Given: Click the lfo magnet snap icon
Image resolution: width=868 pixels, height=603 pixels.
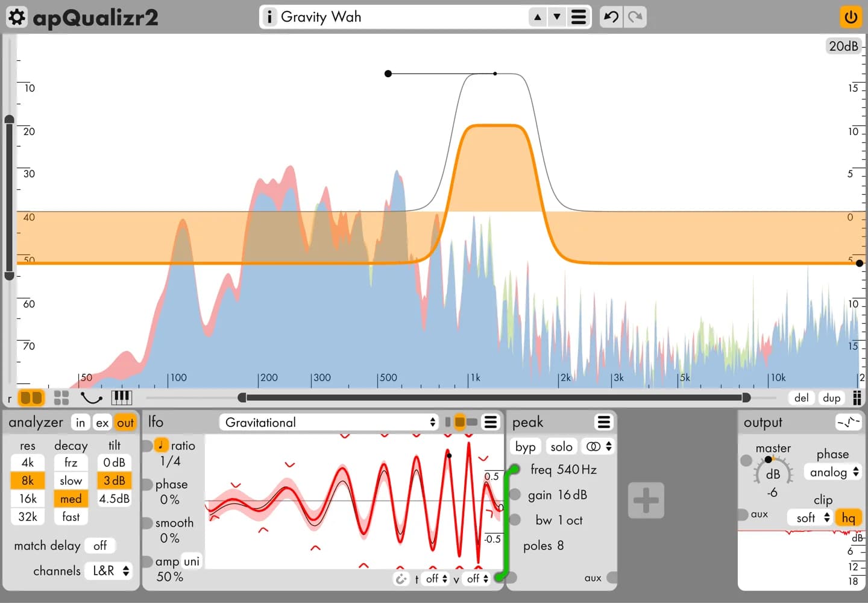Looking at the screenshot, I should click(x=401, y=579).
